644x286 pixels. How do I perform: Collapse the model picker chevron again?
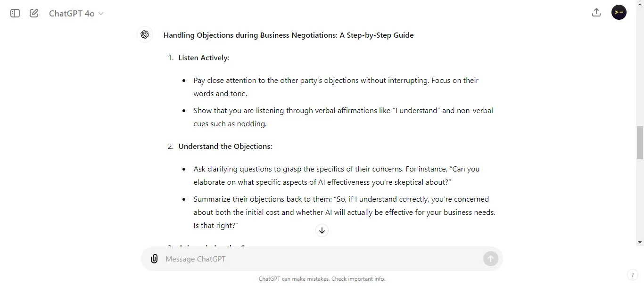(101, 14)
